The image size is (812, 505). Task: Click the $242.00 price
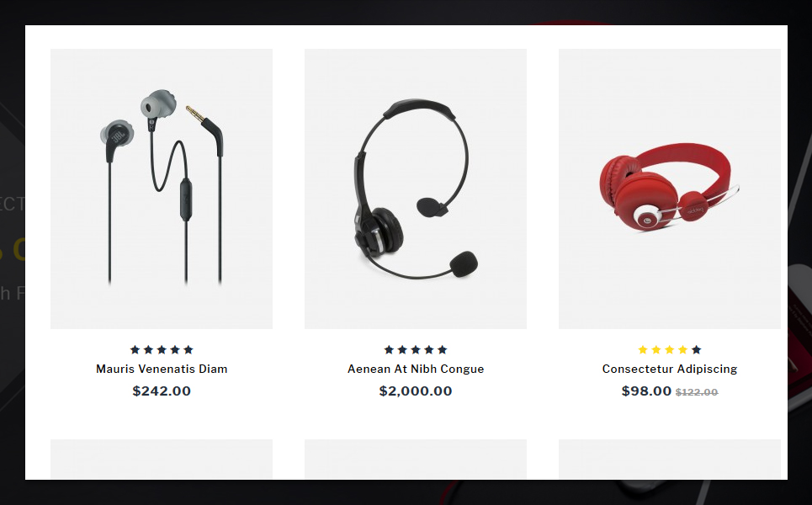click(162, 391)
